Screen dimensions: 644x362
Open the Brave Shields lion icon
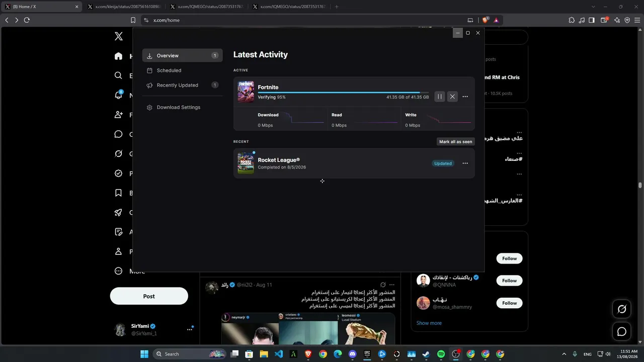pos(485,20)
